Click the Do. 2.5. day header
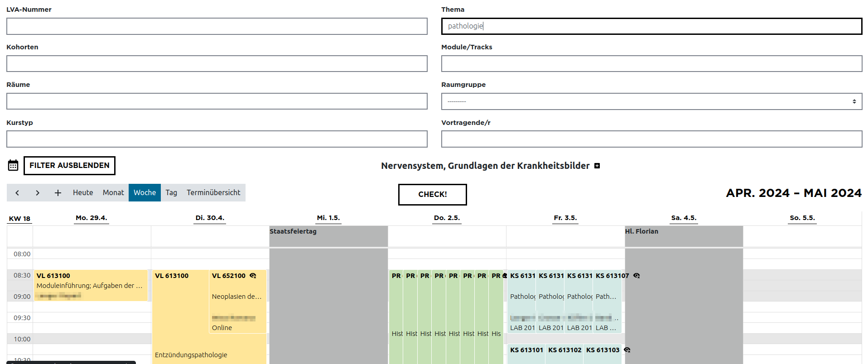868x364 pixels. (447, 218)
